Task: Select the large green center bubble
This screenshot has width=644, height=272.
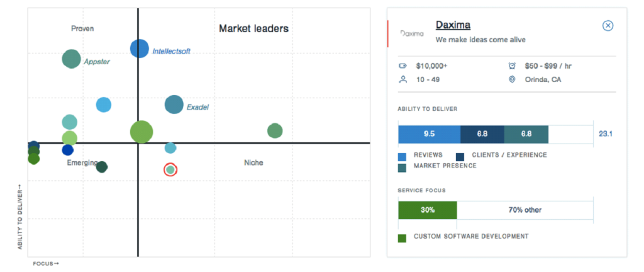Action: (142, 132)
